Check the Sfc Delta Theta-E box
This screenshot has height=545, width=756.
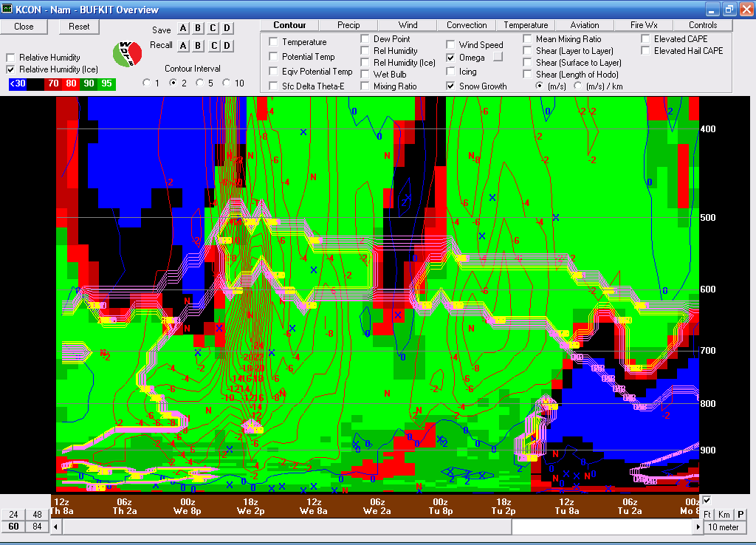273,86
